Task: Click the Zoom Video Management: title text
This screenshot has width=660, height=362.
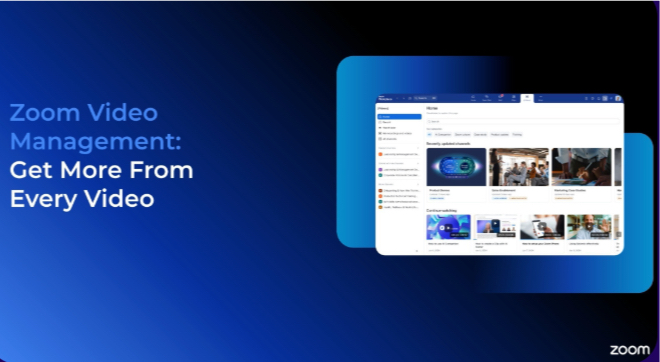Action: point(95,127)
